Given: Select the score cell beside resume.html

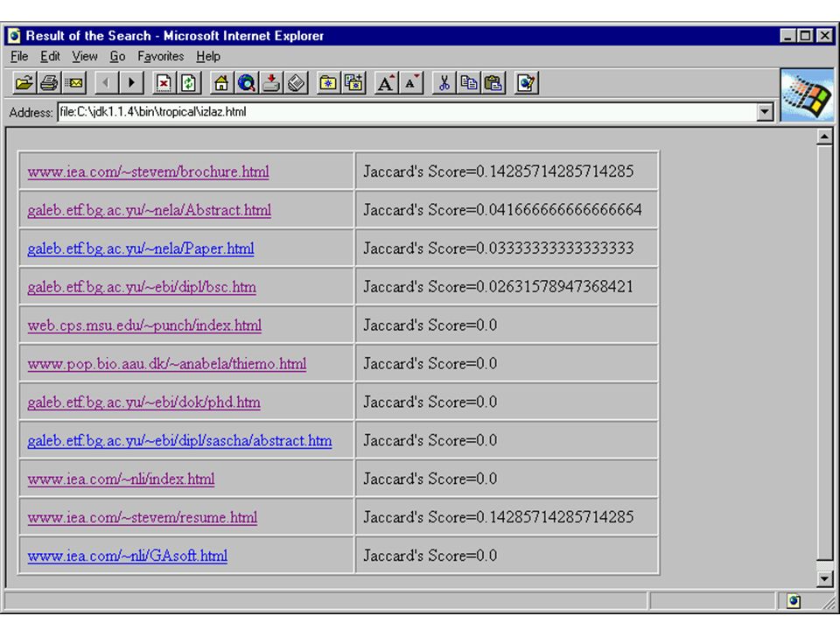Looking at the screenshot, I should coord(507,517).
